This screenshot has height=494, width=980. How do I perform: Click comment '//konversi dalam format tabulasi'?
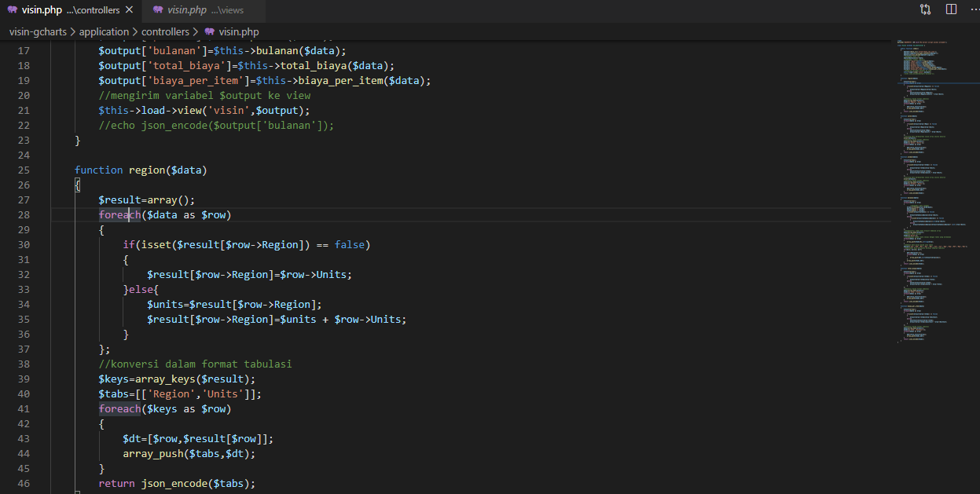196,364
